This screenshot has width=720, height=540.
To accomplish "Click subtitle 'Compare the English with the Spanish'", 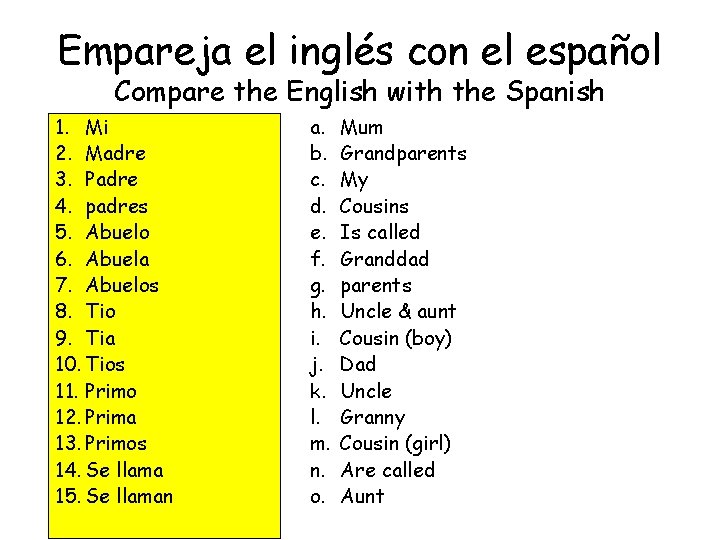I will pos(359,92).
